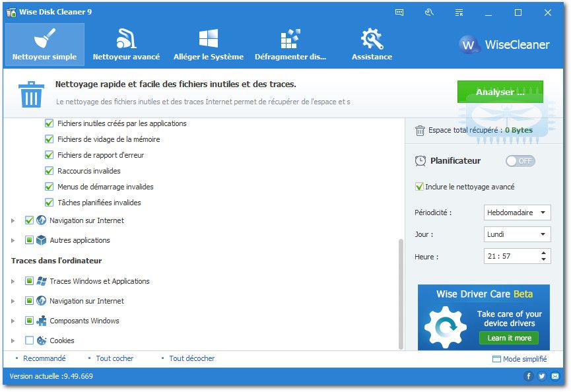
Task: Switch to Nettoyeur avancé tab
Action: tap(126, 45)
